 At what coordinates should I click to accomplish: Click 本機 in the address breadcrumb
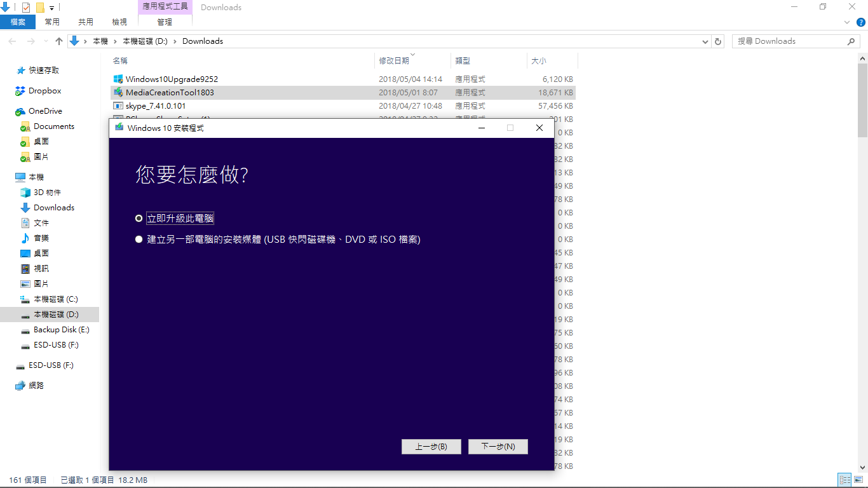(x=100, y=41)
